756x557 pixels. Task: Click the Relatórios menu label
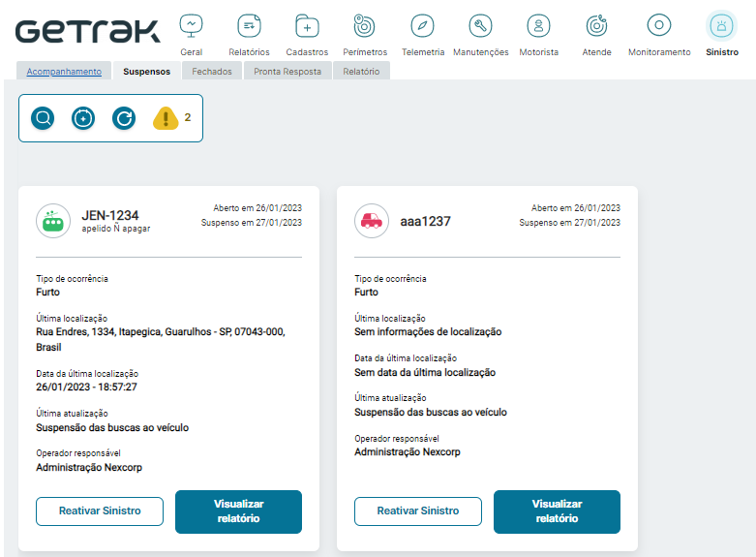pos(250,52)
